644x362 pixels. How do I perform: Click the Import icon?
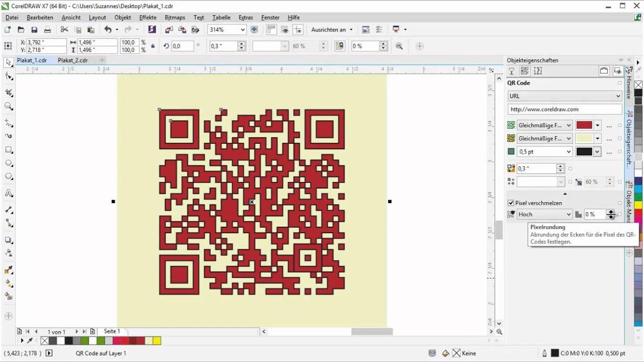coord(169,30)
